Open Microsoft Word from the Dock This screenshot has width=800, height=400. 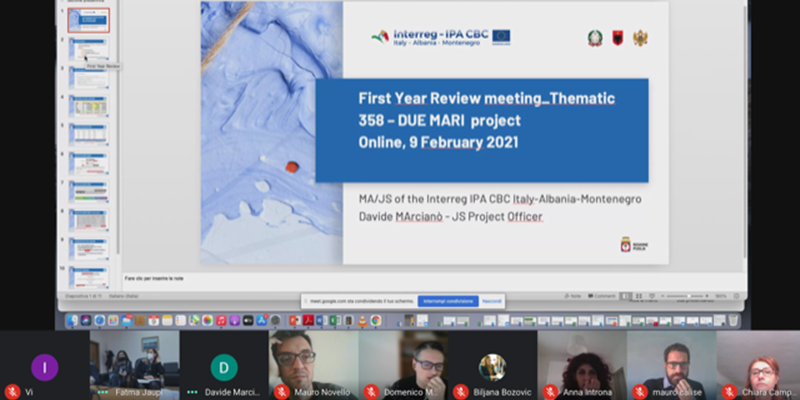click(321, 320)
